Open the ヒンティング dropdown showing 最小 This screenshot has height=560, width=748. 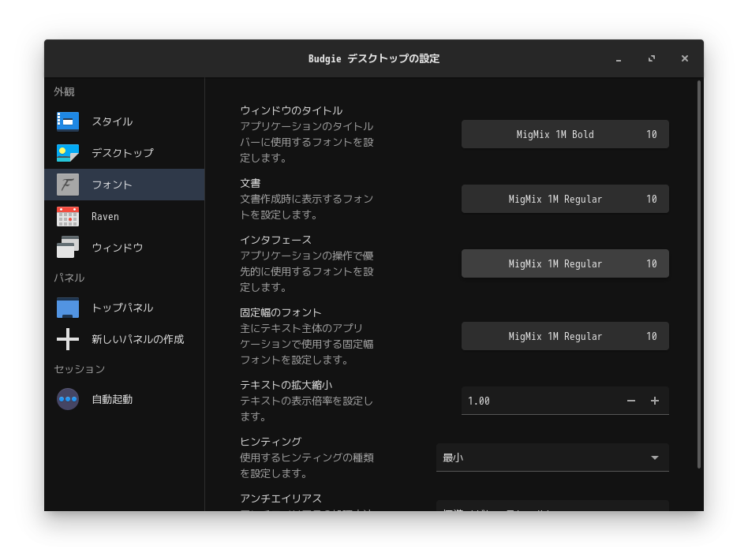552,458
